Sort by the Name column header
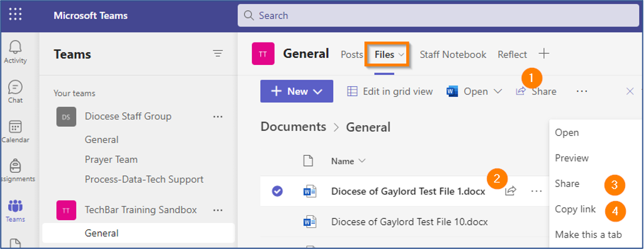Viewport: 644px width, 249px height. click(348, 161)
